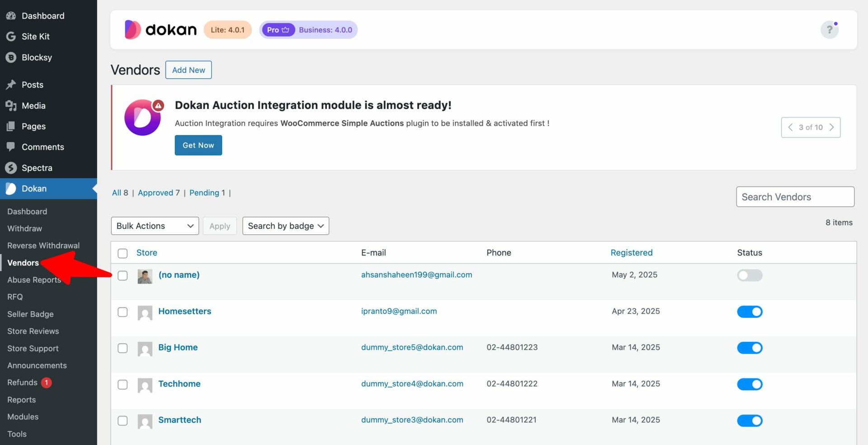Click the Pages icon in sidebar
The image size is (868, 445).
coord(11,126)
